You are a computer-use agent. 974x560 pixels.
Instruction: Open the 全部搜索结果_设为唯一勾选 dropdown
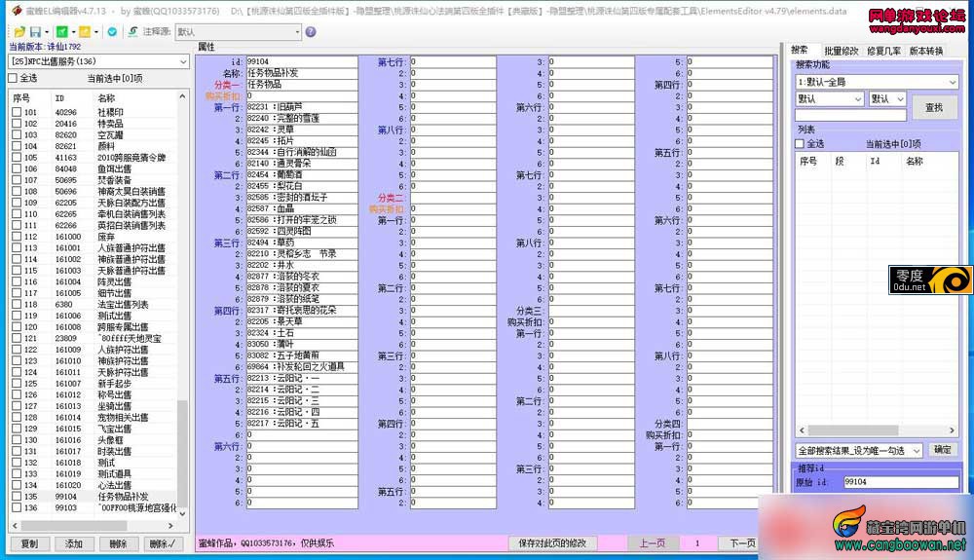[859, 451]
